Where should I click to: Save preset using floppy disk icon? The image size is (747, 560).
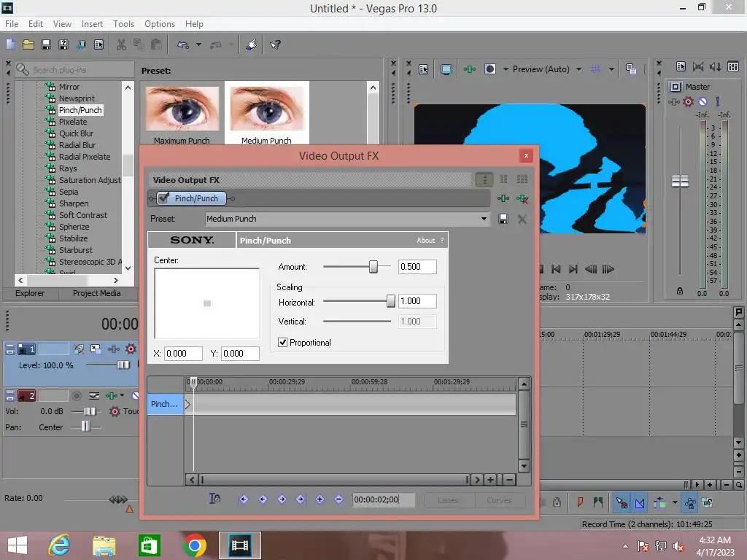pos(503,219)
